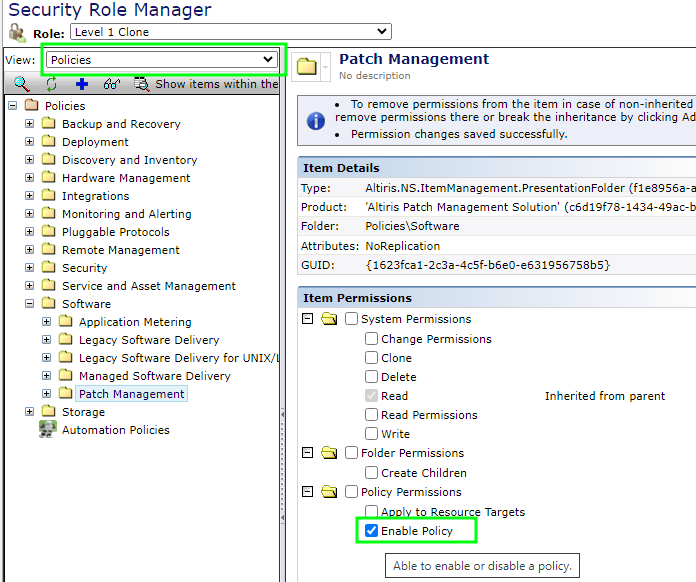Click the Managed Software Delivery folder icon
The image size is (696, 582).
point(65,375)
